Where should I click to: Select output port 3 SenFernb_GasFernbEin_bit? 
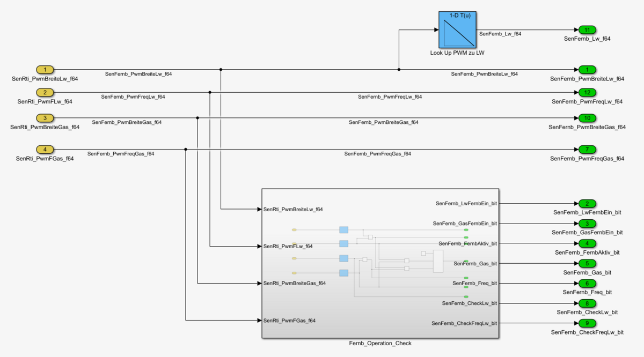tap(587, 224)
